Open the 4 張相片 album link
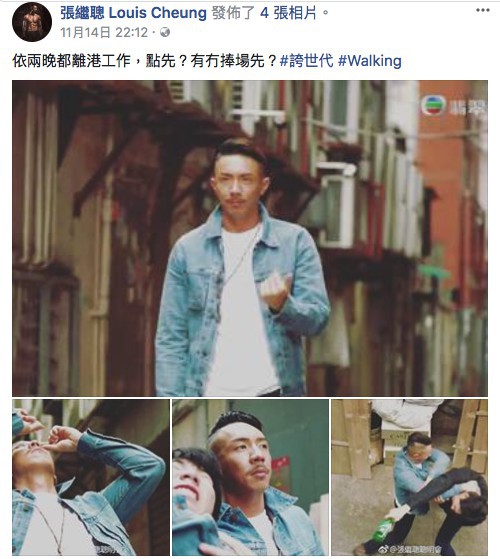The width and height of the screenshot is (500, 559). [288, 13]
